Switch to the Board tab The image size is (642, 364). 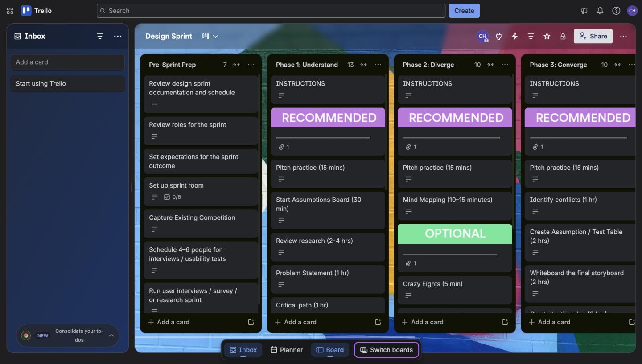pyautogui.click(x=330, y=350)
